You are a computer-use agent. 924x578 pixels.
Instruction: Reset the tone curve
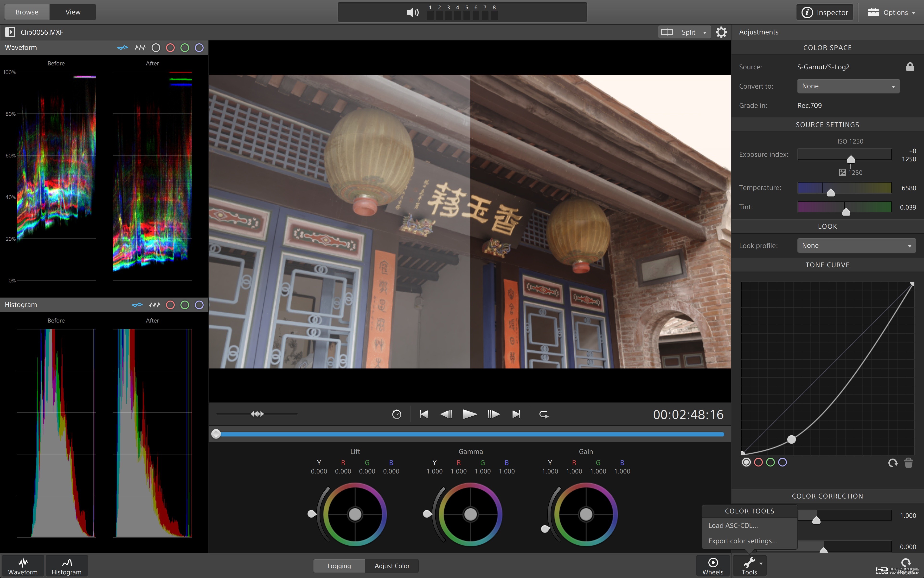(893, 463)
